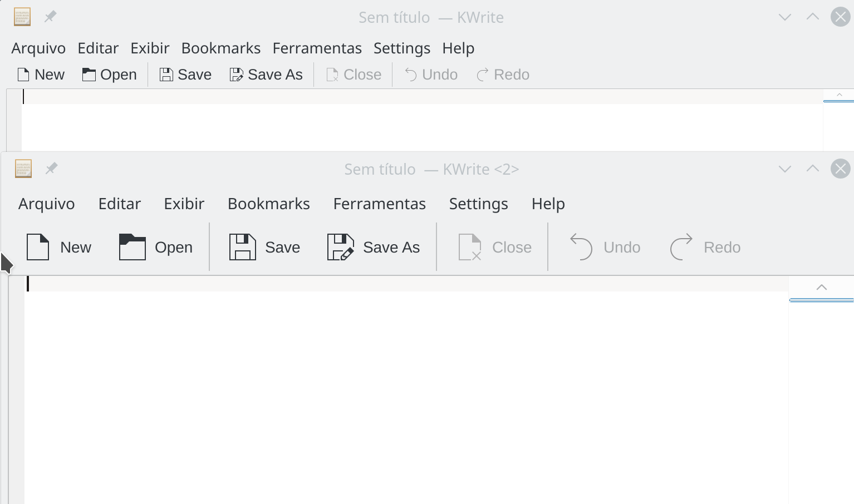Open Arquivo menu in first KWrite window
The width and height of the screenshot is (854, 504).
tap(38, 48)
